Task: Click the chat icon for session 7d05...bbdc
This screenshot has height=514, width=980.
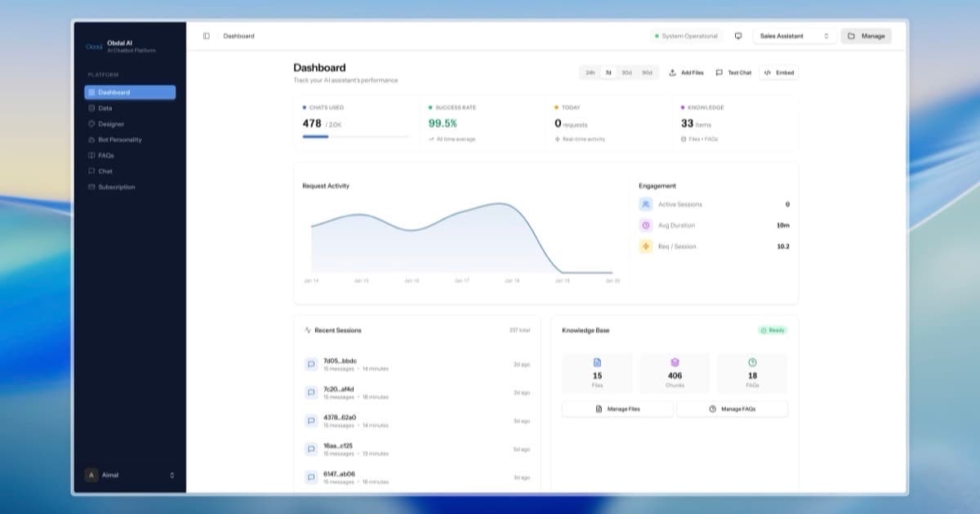Action: click(x=311, y=365)
